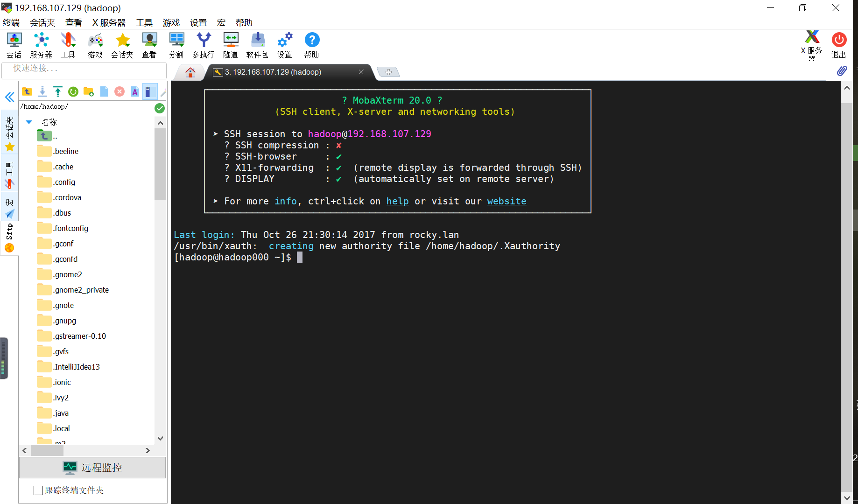858x504 pixels.
Task: Click the file list vertical scrollbar thumb
Action: point(160,164)
